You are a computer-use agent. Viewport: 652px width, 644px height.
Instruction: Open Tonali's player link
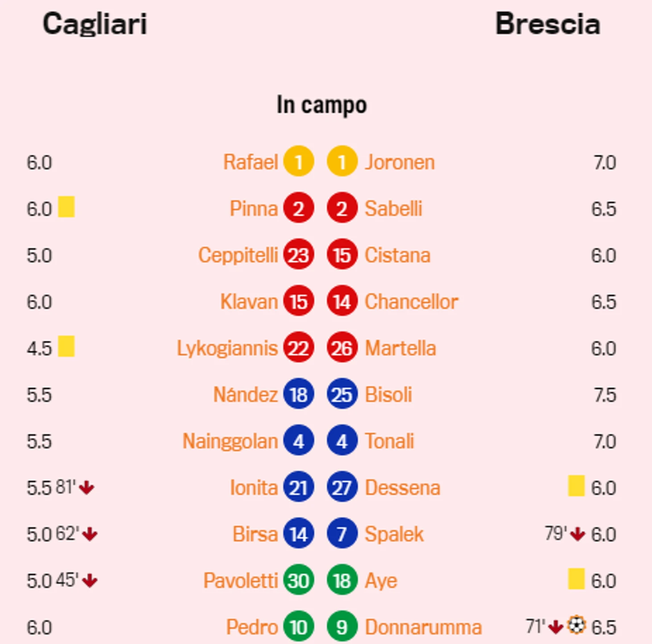(389, 441)
